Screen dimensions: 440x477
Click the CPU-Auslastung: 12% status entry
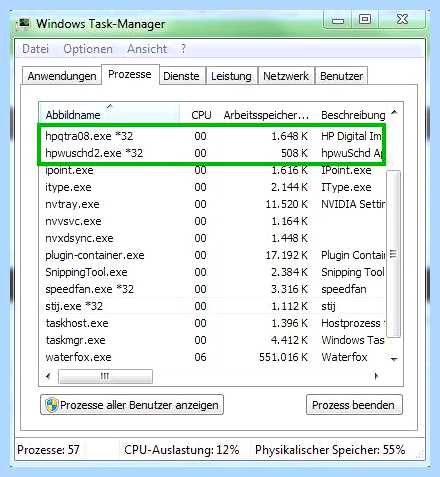182,450
